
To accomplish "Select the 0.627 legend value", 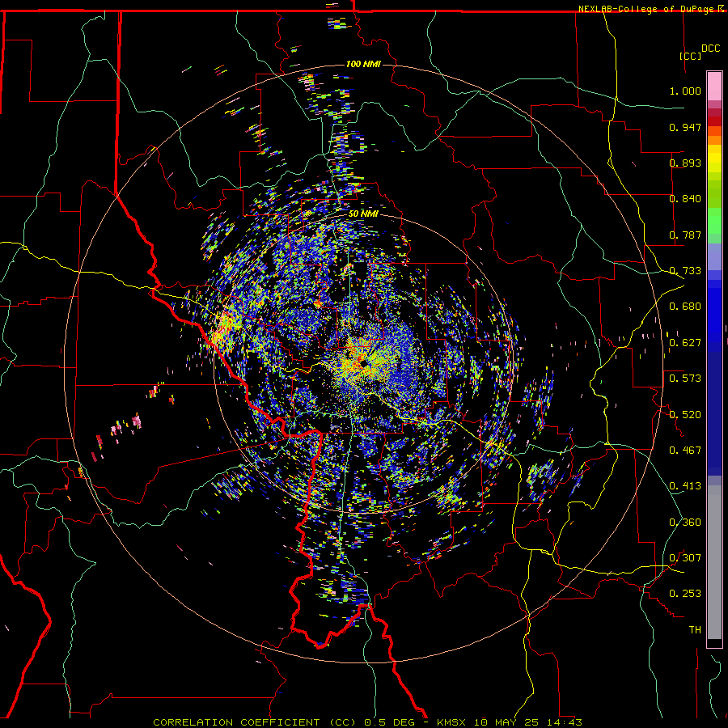I will coord(685,343).
